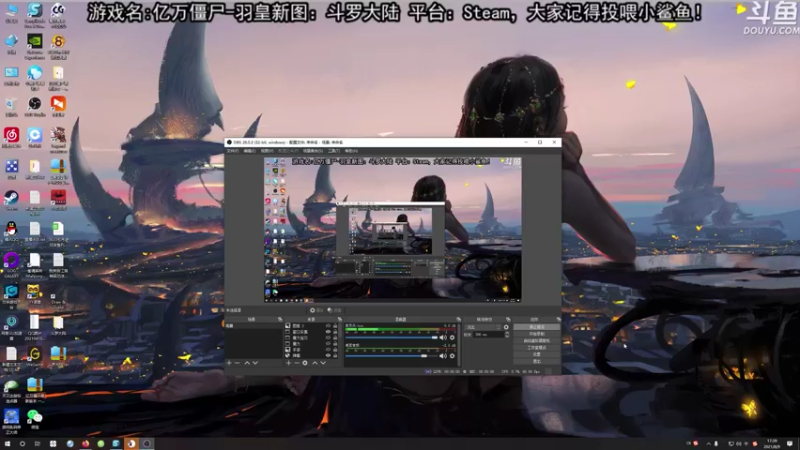Toggle lock on the topmost source
The width and height of the screenshot is (800, 450).
[x=335, y=326]
